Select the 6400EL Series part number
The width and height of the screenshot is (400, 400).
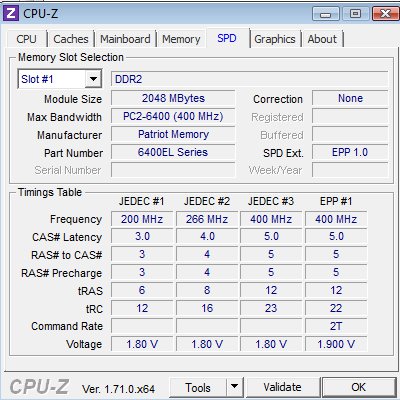point(173,152)
